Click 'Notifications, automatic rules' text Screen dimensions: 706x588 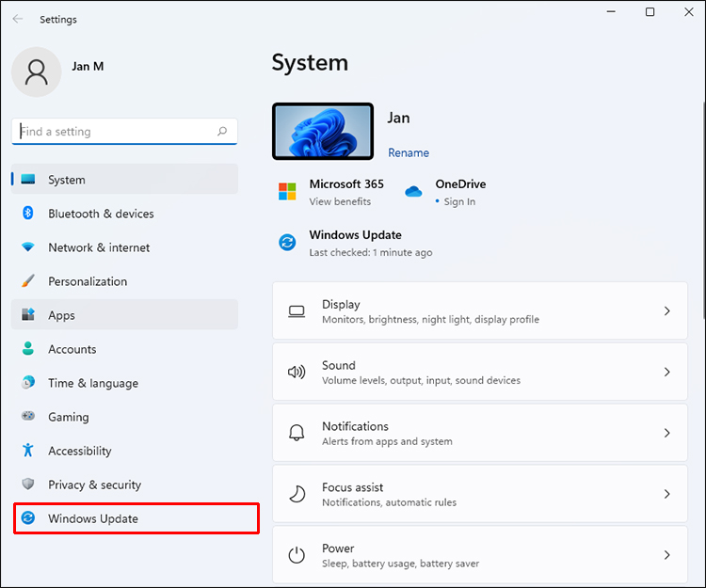389,502
